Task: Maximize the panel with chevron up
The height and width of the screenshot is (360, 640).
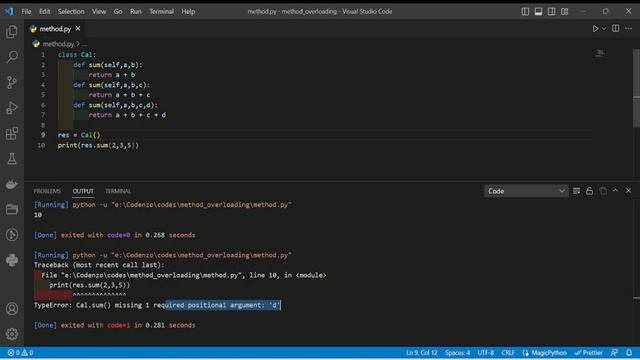Action: click(x=616, y=191)
